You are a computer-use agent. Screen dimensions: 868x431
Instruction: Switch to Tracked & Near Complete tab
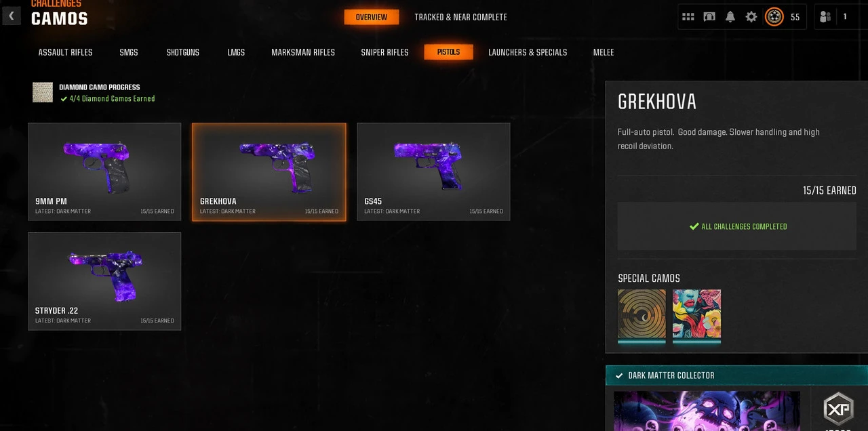[x=460, y=17]
